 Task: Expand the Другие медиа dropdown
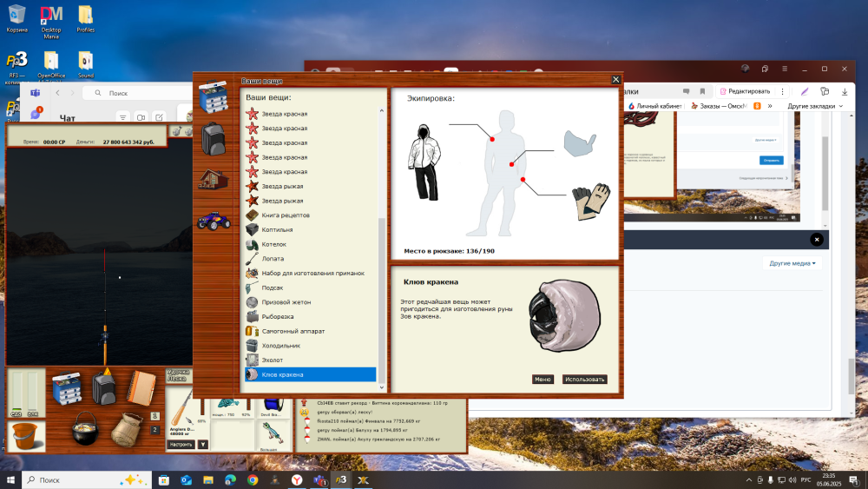pyautogui.click(x=792, y=263)
